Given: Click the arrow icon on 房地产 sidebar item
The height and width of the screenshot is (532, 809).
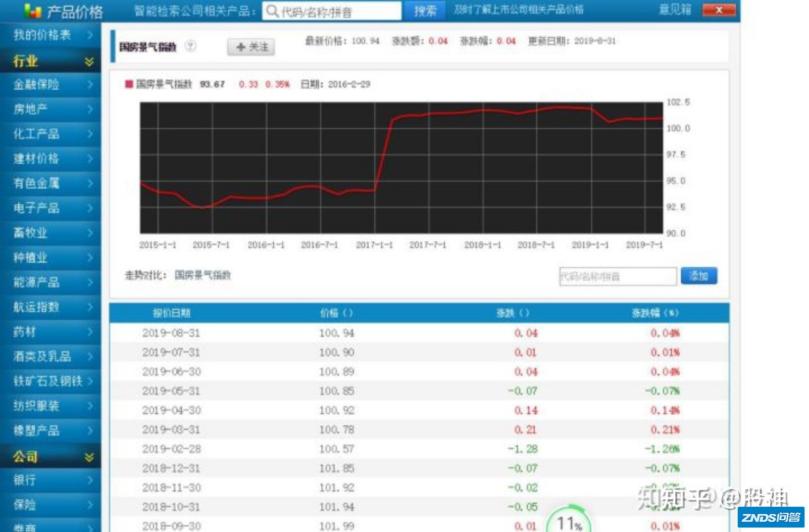Looking at the screenshot, I should point(90,109).
